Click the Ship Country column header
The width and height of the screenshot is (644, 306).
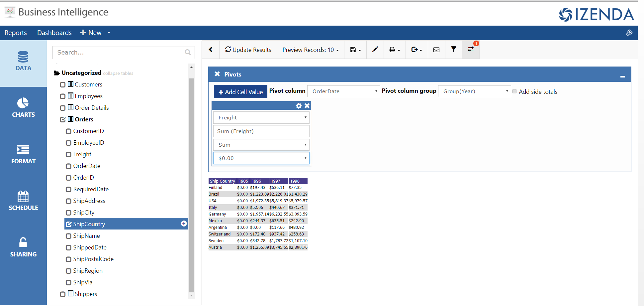pyautogui.click(x=222, y=181)
